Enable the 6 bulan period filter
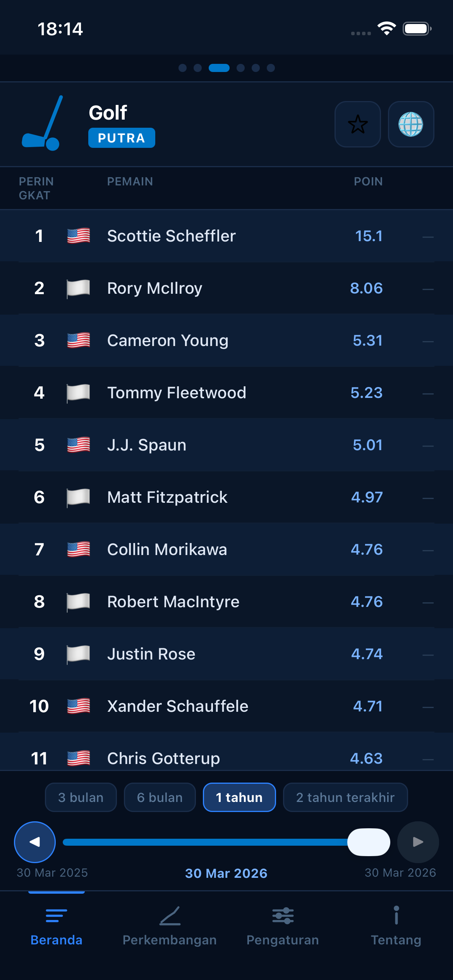453x980 pixels. 160,797
